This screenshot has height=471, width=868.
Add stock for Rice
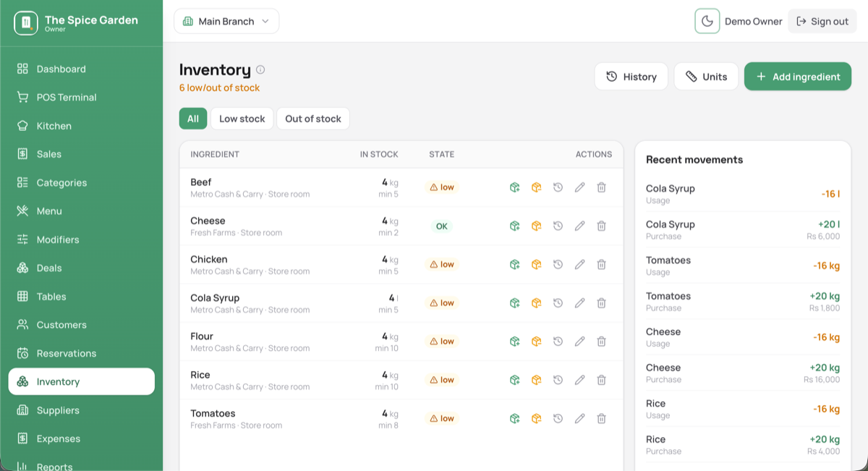click(514, 379)
